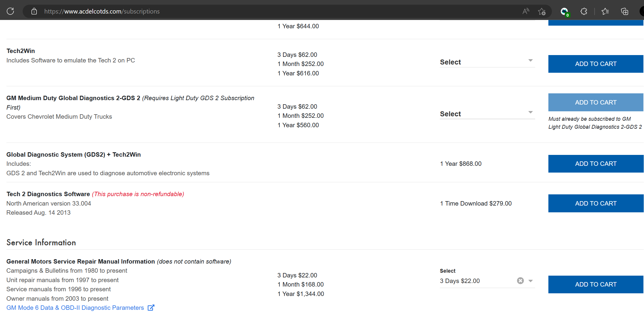Screen dimensions: 644x326
Task: Select Tech2Win '1 Year $616.00' price
Action: click(x=298, y=73)
